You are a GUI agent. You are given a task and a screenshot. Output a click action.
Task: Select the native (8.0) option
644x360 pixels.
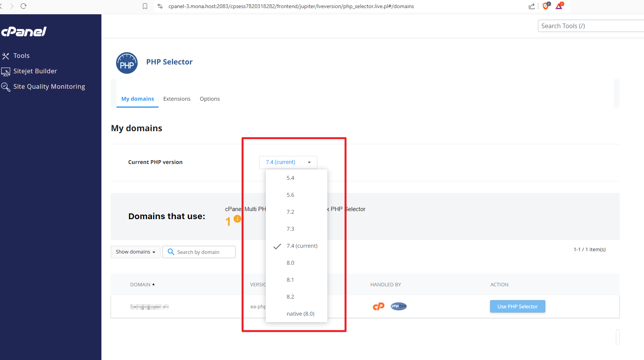point(297,314)
